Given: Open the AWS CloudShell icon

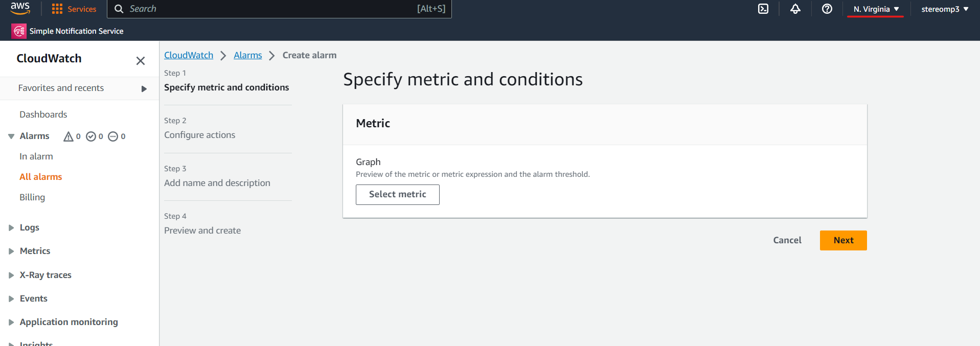Looking at the screenshot, I should point(763,9).
